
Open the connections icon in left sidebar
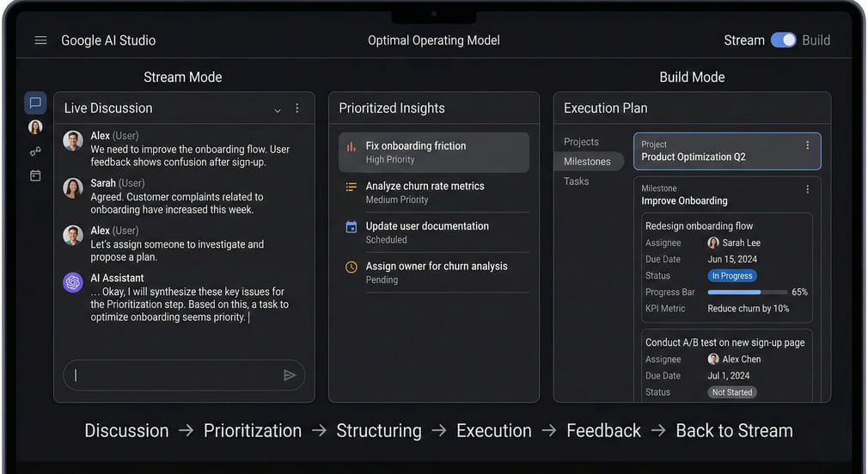[35, 151]
